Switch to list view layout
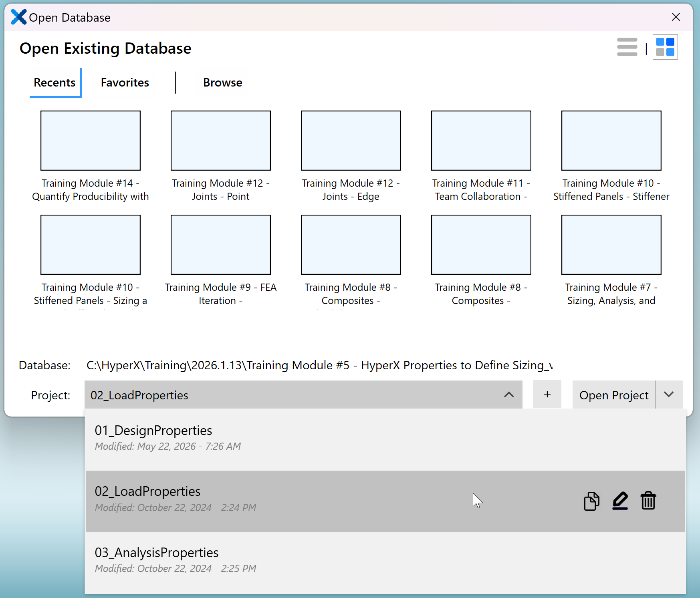The image size is (700, 598). [627, 47]
